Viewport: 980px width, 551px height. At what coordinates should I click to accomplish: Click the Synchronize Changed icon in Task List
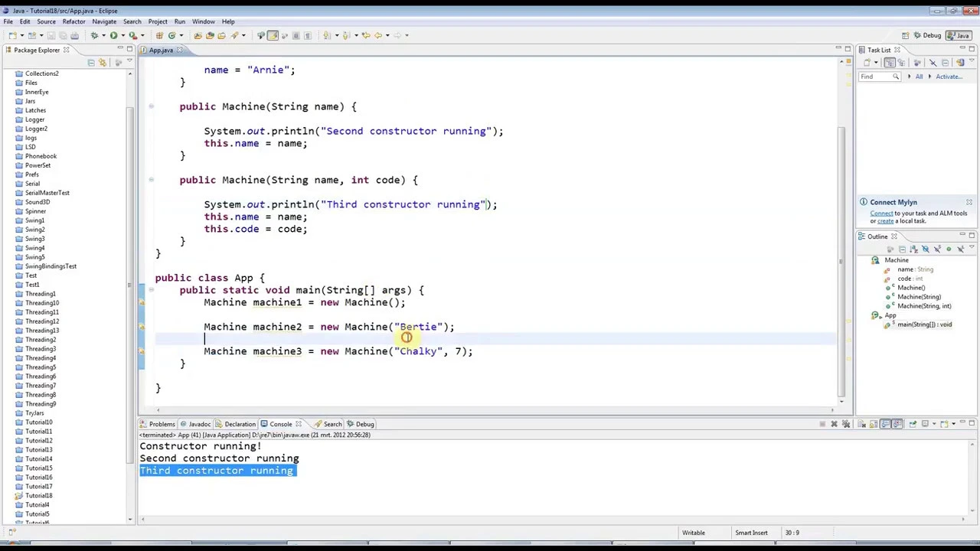pos(960,63)
